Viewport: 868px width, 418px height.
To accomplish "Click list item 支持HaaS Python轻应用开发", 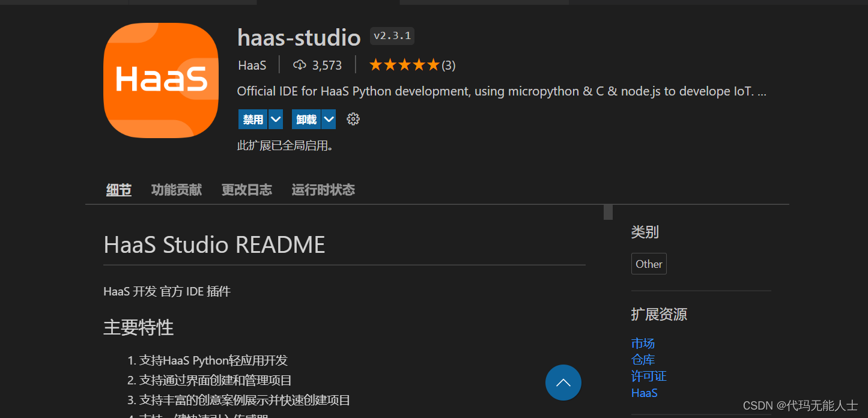I will [213, 360].
